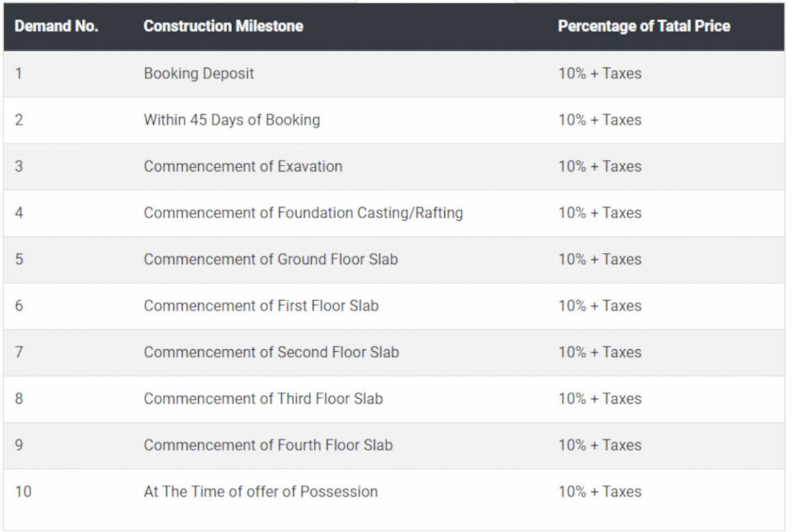Select the "Commencement of Exavation" cell
Image resolution: width=792 pixels, height=532 pixels.
pos(243,166)
